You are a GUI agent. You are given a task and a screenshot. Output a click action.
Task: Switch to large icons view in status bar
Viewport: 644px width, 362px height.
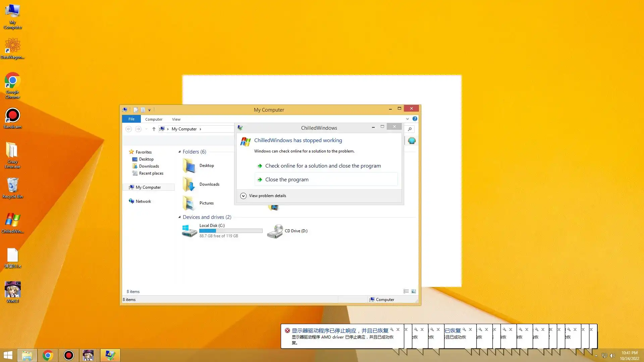click(x=414, y=291)
